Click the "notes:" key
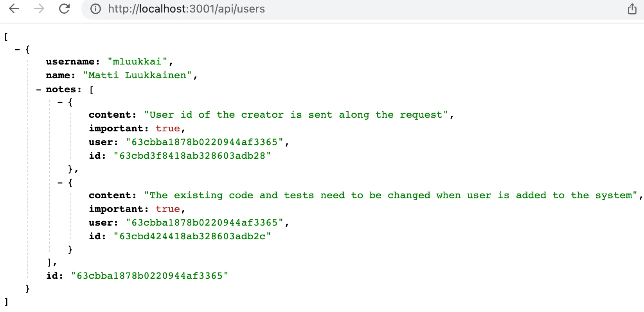 pyautogui.click(x=64, y=90)
